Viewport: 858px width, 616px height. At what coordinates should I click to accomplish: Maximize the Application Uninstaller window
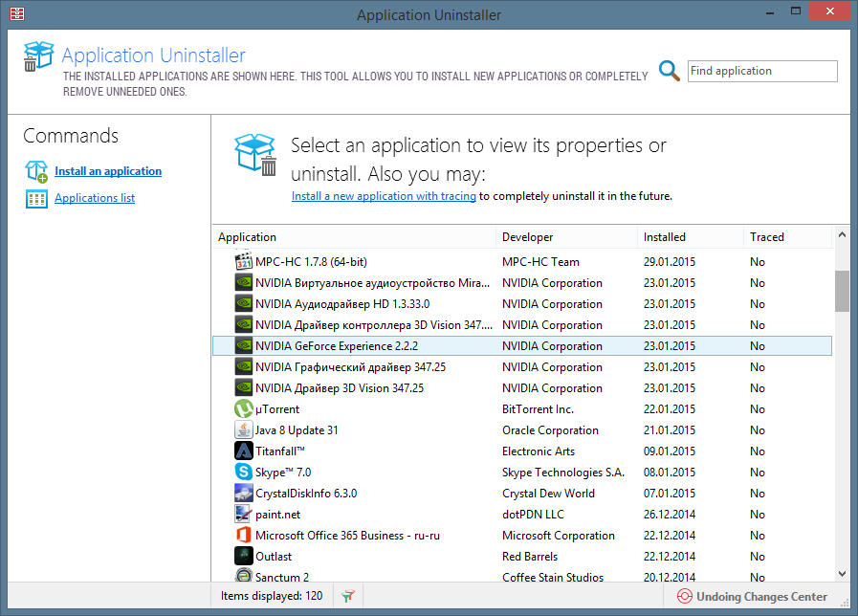[796, 11]
